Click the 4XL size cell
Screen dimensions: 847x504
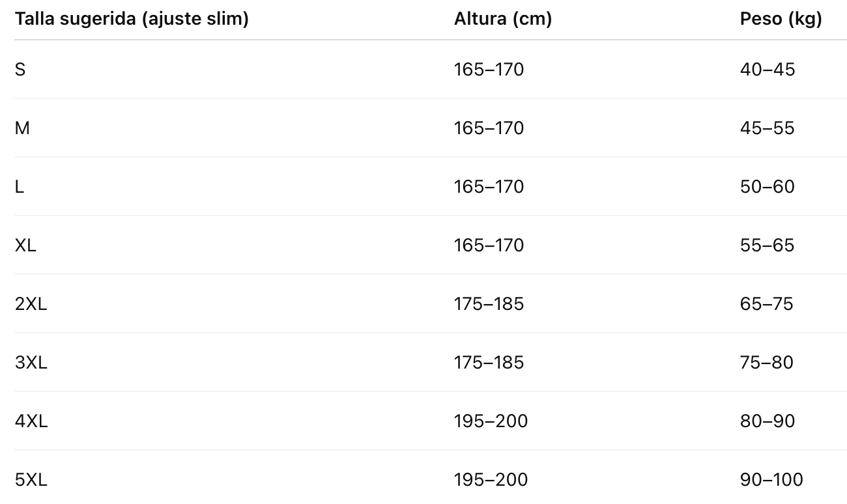(x=31, y=421)
